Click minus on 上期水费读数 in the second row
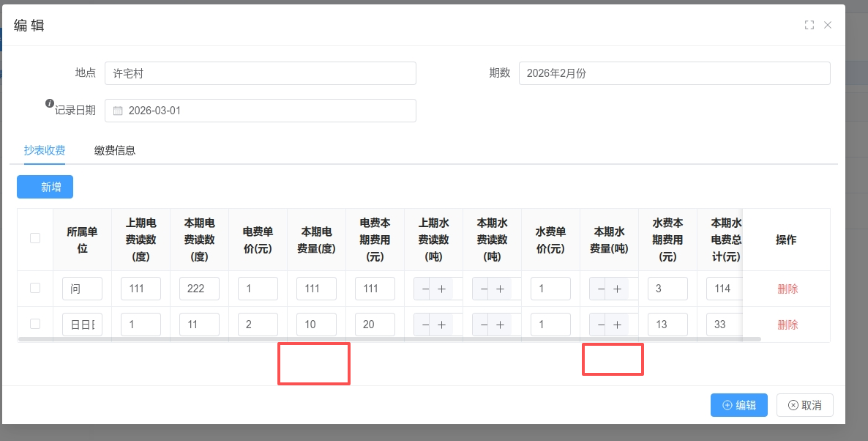 [x=425, y=325]
